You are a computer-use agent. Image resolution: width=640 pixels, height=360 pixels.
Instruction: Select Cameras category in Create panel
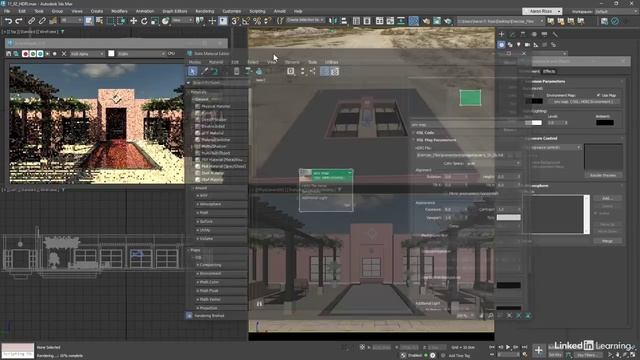coord(527,45)
